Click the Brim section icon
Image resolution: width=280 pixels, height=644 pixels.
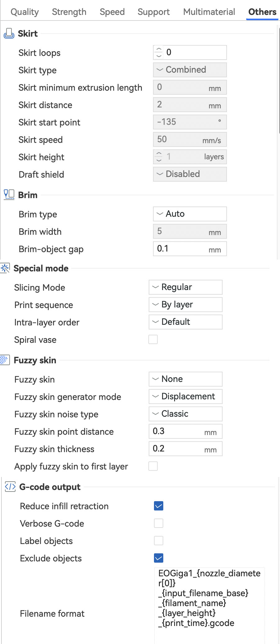pos(9,195)
